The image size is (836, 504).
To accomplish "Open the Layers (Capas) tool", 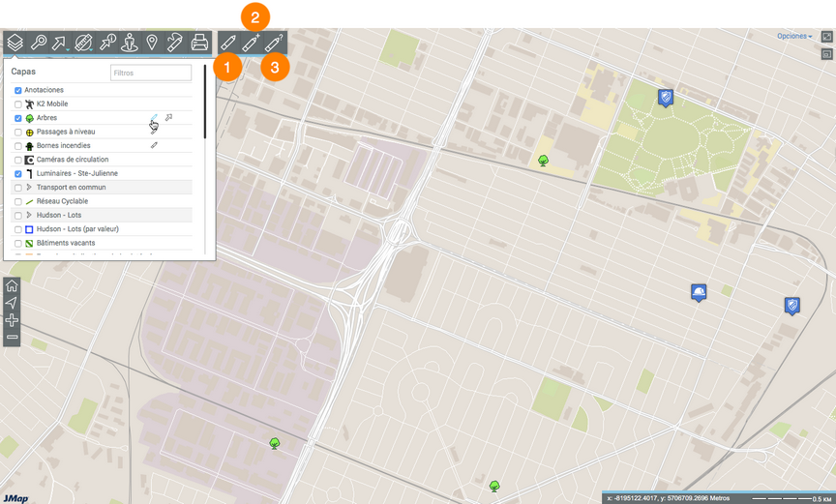I will tap(15, 43).
